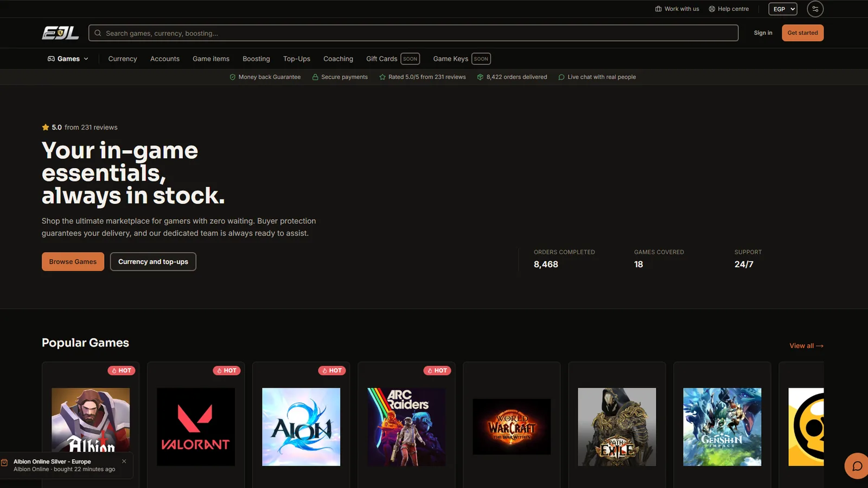
Task: Click the lock icon by Secure payments
Action: tap(315, 77)
